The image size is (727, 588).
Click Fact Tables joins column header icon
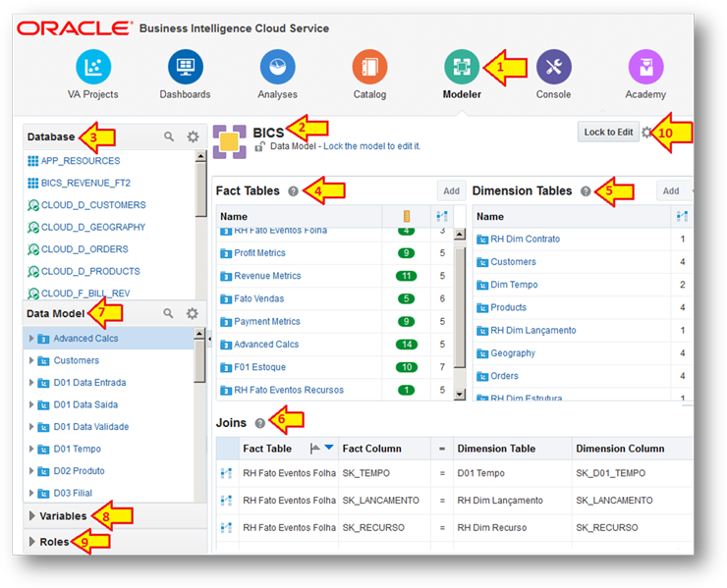click(x=442, y=216)
